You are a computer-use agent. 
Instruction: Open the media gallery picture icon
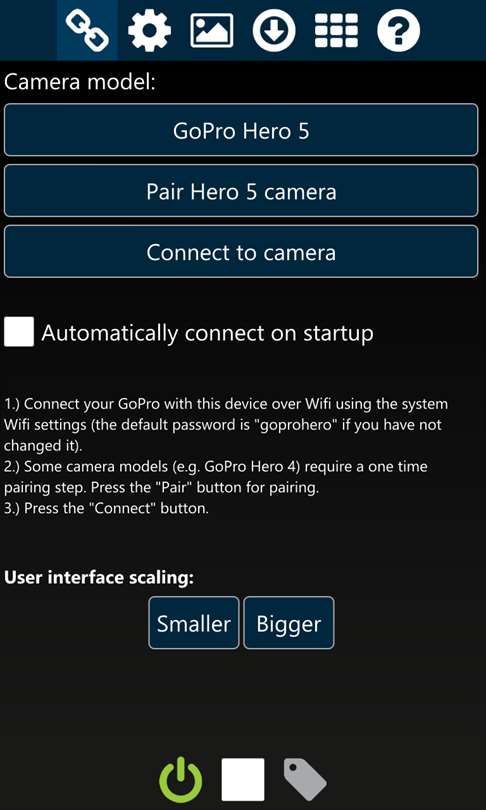point(212,30)
